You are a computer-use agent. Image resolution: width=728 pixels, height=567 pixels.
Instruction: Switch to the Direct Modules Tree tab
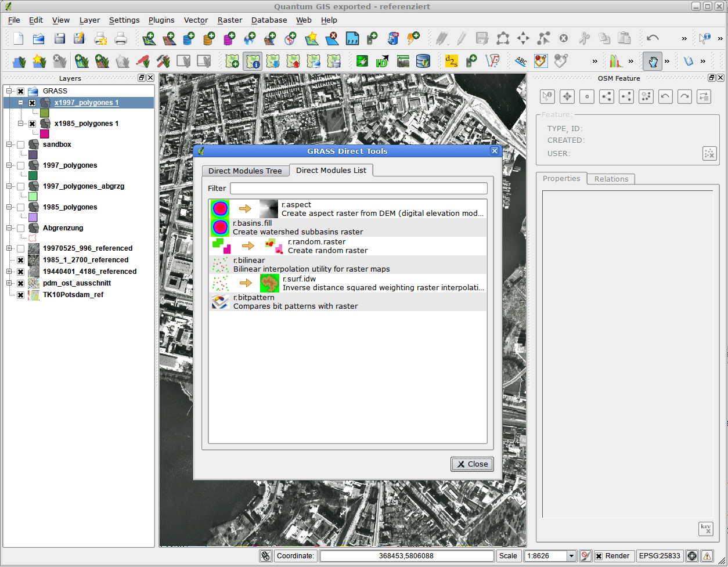(x=246, y=170)
